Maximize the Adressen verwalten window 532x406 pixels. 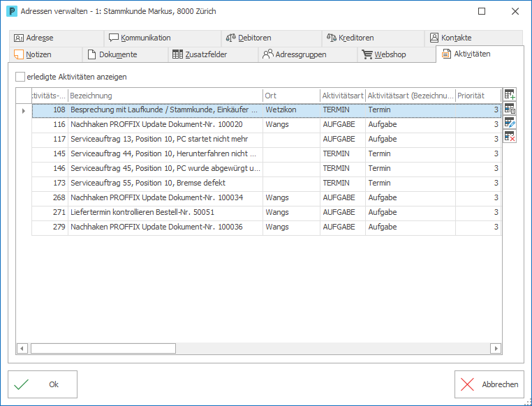click(482, 11)
